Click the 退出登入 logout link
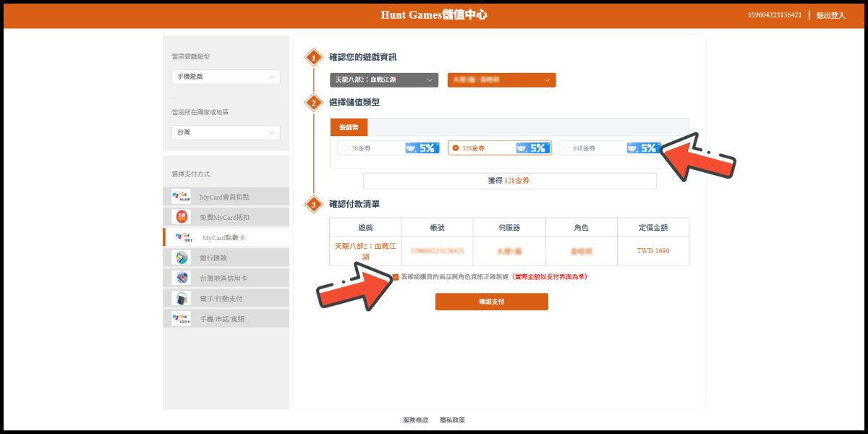Viewport: 868px width, 434px height. click(830, 15)
